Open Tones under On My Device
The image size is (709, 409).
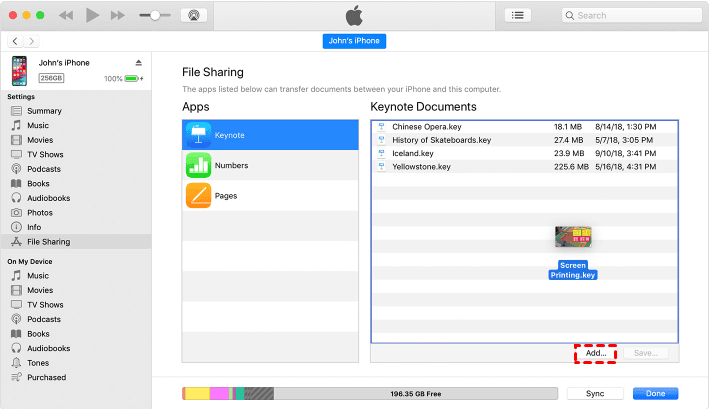[38, 363]
